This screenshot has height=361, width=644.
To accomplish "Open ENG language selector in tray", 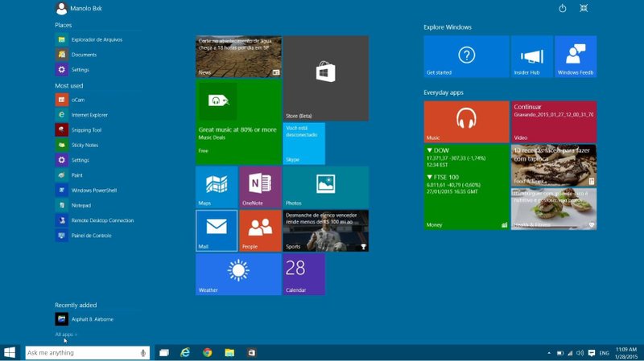I will pos(604,353).
